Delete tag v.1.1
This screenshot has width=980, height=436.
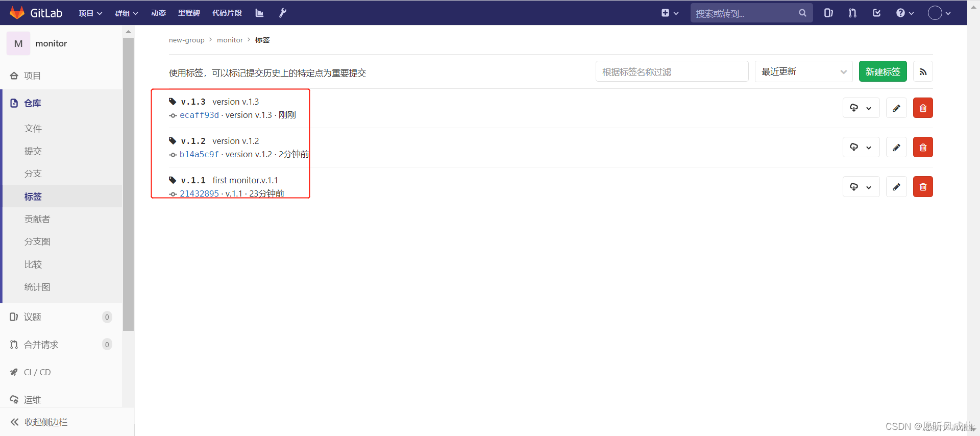923,186
